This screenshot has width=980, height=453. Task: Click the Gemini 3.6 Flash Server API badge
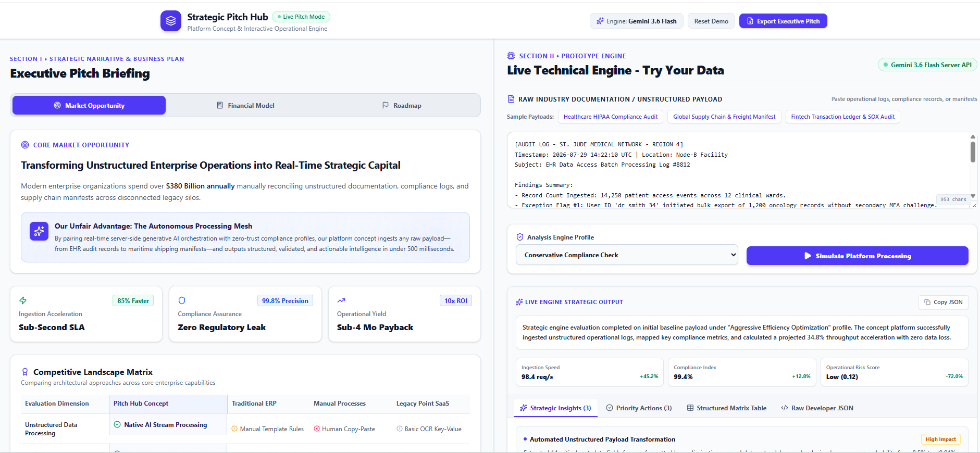(x=927, y=65)
